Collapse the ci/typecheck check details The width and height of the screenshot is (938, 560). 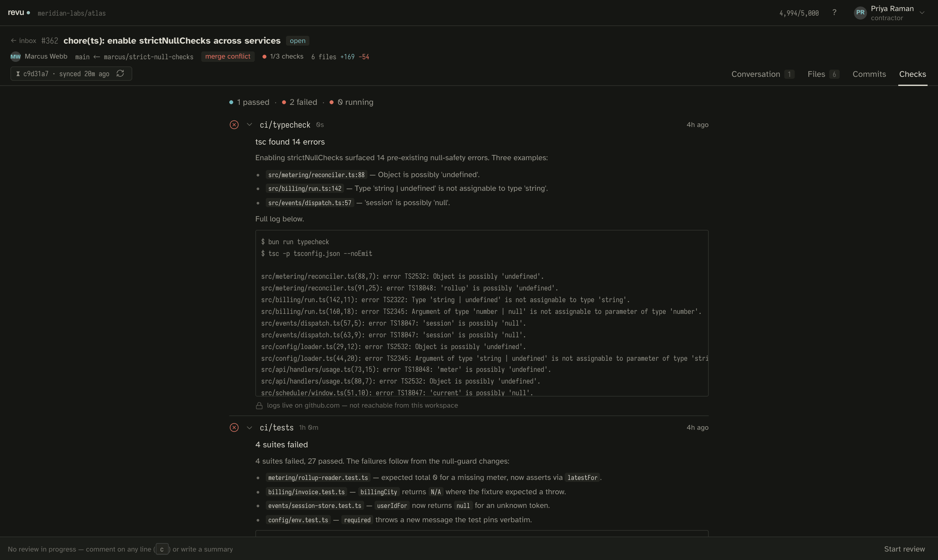point(249,124)
